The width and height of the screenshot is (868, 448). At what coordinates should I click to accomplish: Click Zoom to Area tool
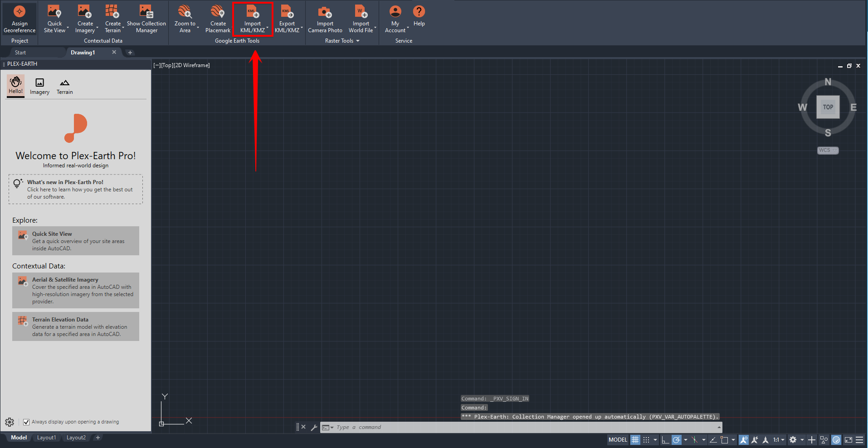pyautogui.click(x=185, y=19)
